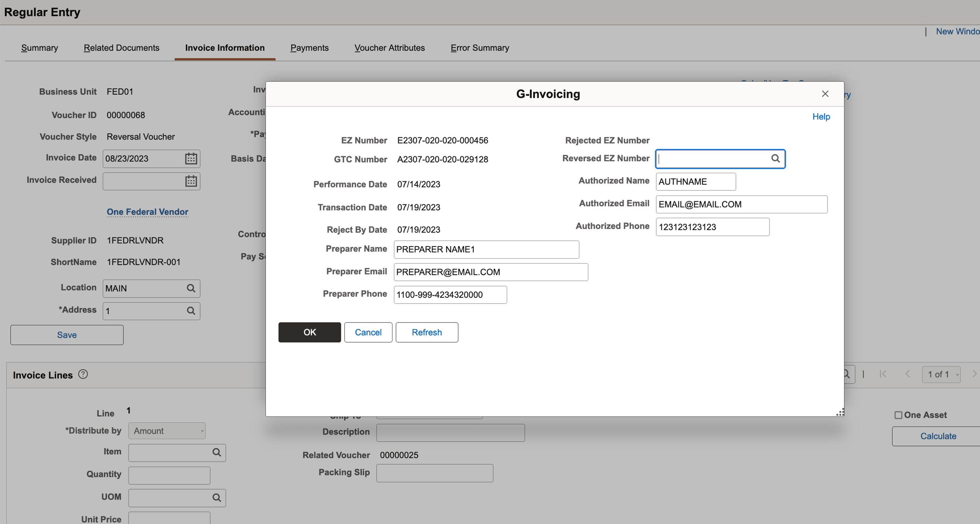Open the Distribute by dropdown
980x524 pixels.
tap(167, 430)
